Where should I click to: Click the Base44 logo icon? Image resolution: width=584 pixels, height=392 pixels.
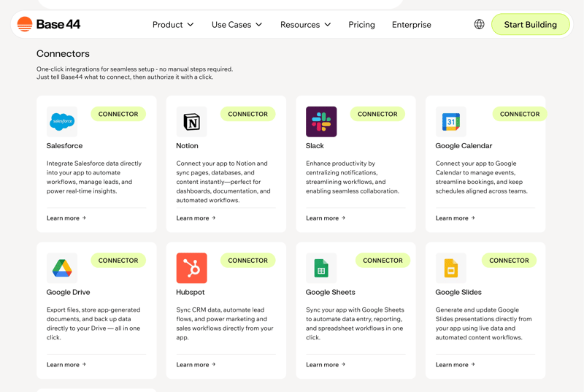pyautogui.click(x=25, y=25)
